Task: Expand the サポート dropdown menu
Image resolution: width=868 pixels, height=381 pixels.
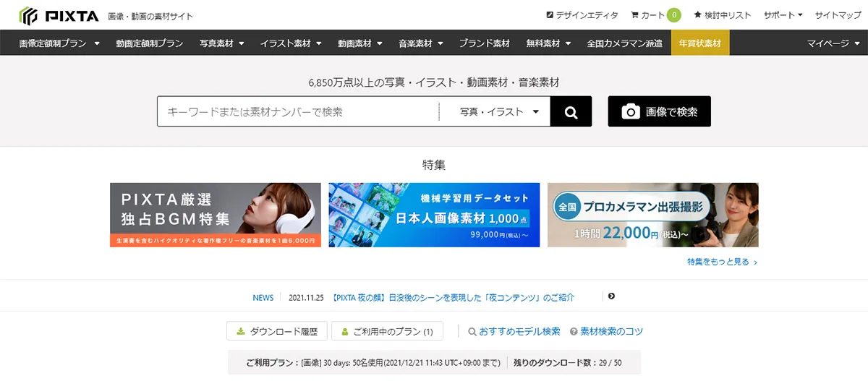Action: 783,15
